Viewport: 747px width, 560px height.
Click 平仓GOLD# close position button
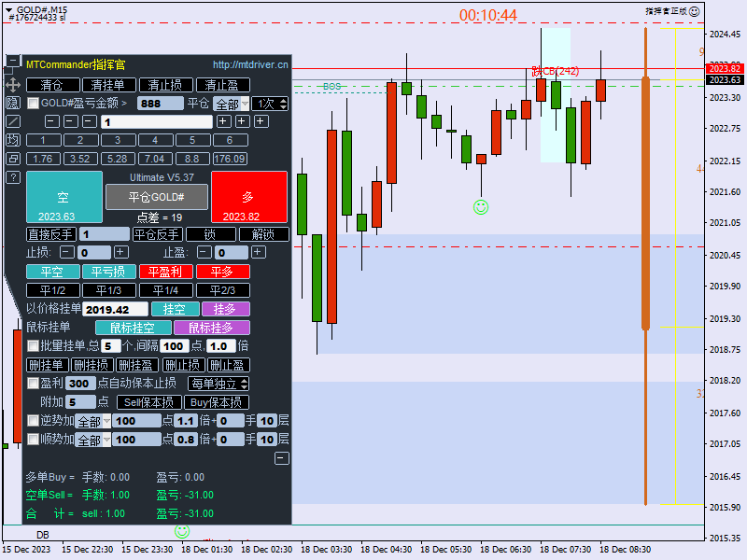[157, 197]
